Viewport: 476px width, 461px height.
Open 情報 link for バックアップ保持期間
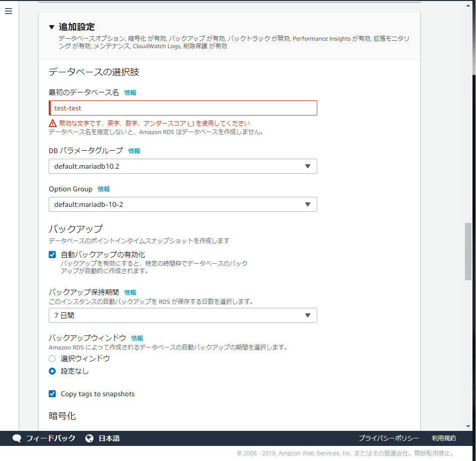(130, 292)
